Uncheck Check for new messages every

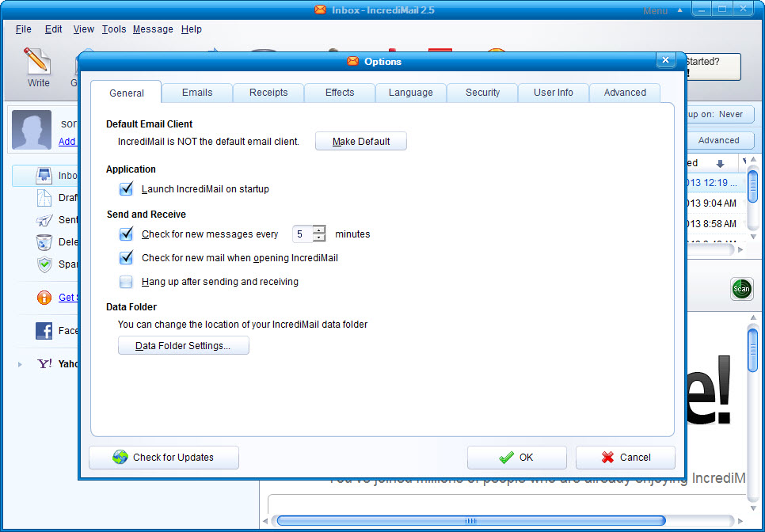127,234
